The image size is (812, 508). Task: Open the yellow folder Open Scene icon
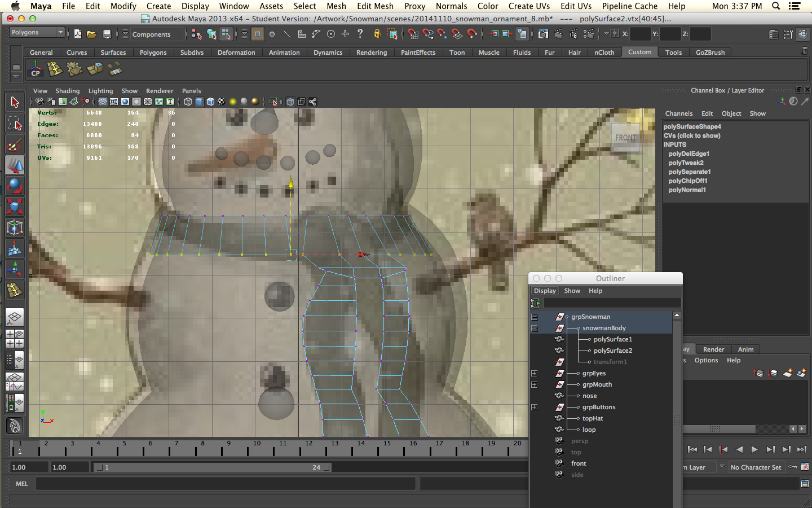pyautogui.click(x=91, y=34)
